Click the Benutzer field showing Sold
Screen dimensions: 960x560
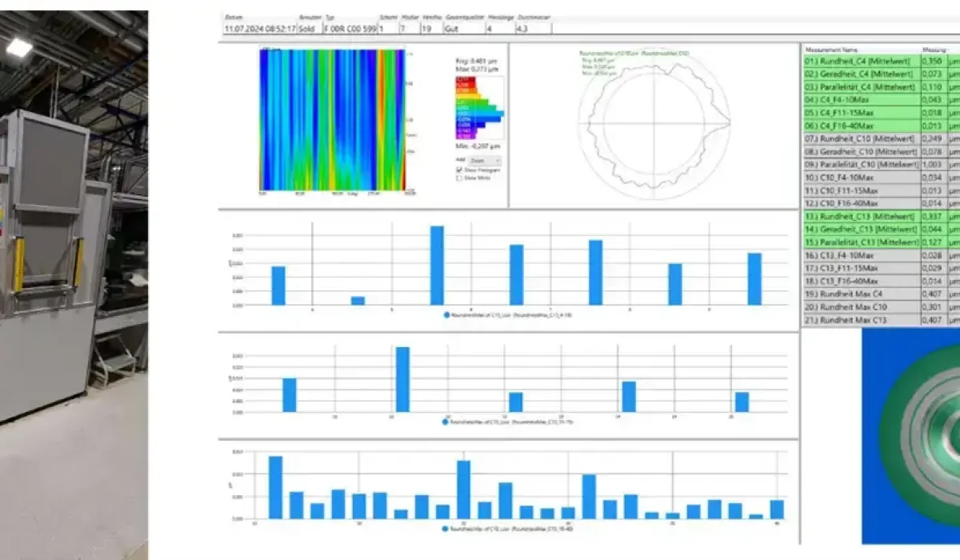coord(307,28)
